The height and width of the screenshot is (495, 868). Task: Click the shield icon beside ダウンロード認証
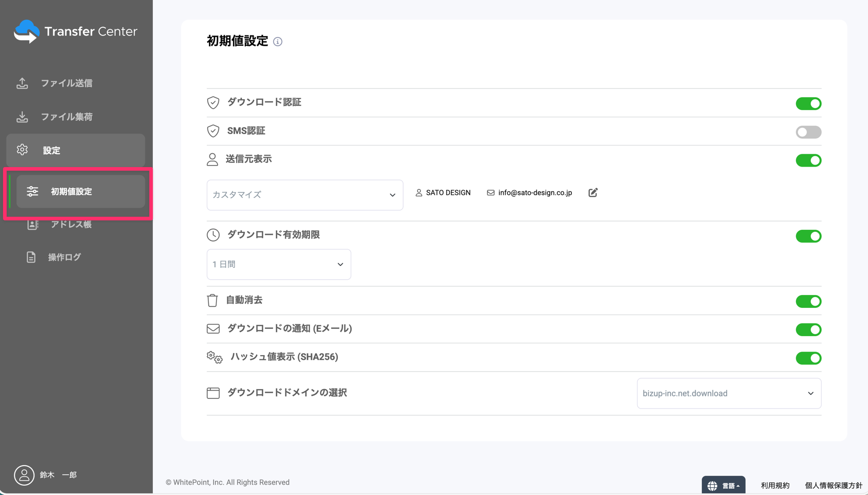(x=213, y=102)
